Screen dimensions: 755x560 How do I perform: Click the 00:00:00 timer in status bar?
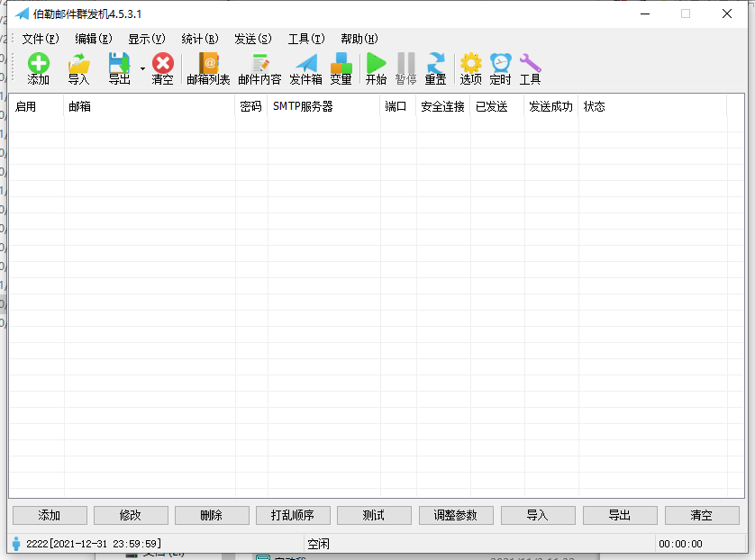tap(680, 544)
